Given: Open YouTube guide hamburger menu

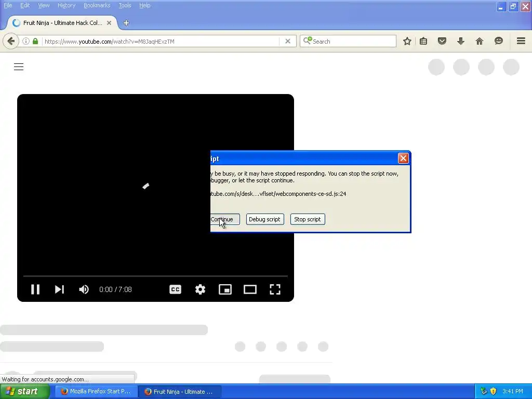Looking at the screenshot, I should click(x=19, y=67).
